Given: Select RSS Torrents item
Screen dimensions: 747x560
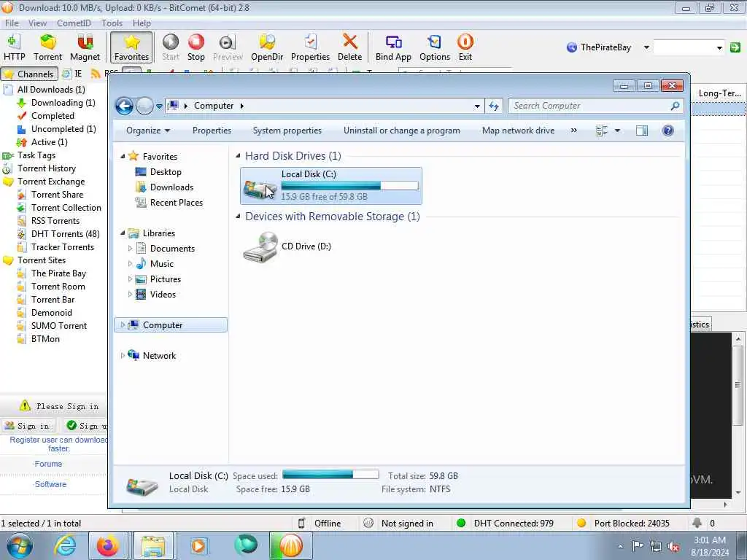Looking at the screenshot, I should 55,220.
